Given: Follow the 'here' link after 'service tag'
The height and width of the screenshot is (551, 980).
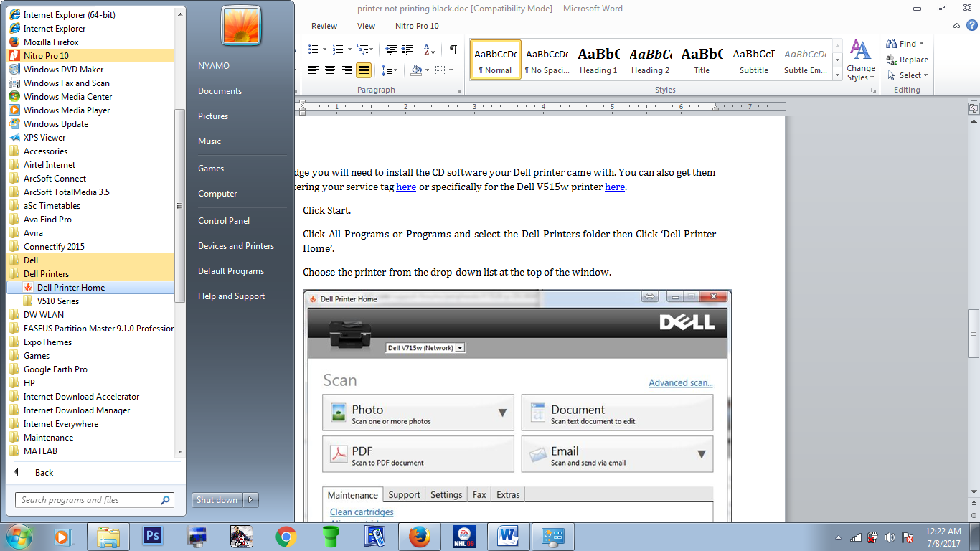Looking at the screenshot, I should [406, 187].
